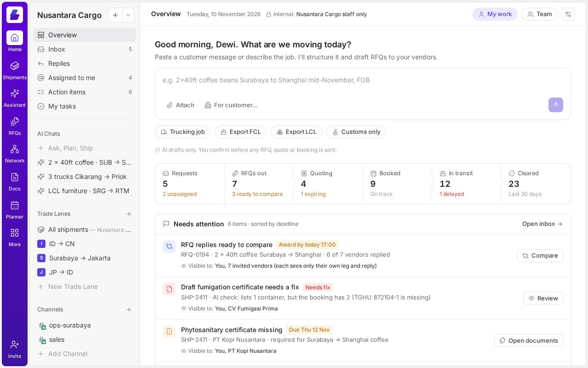Open Replies in the sidebar
Screen dimensions: 588x368
pyautogui.click(x=85, y=63)
